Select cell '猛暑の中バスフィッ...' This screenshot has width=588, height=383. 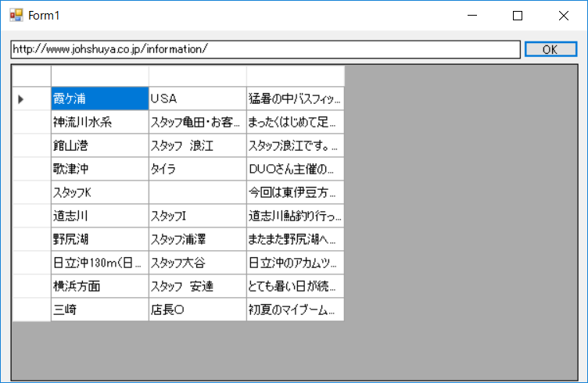[x=296, y=98]
